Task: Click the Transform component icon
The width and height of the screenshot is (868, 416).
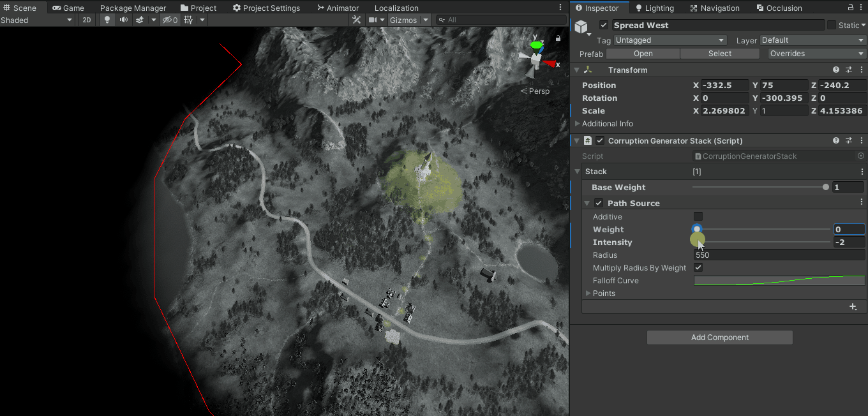Action: (x=588, y=70)
